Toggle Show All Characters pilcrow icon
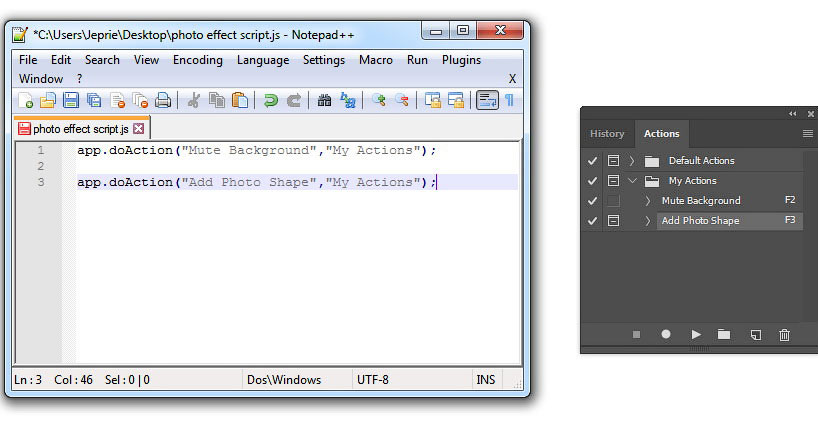 tap(510, 100)
